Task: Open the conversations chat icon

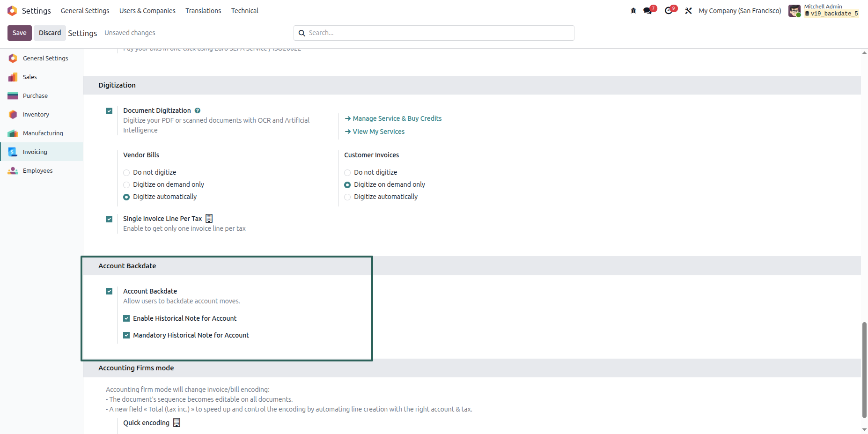Action: [648, 11]
